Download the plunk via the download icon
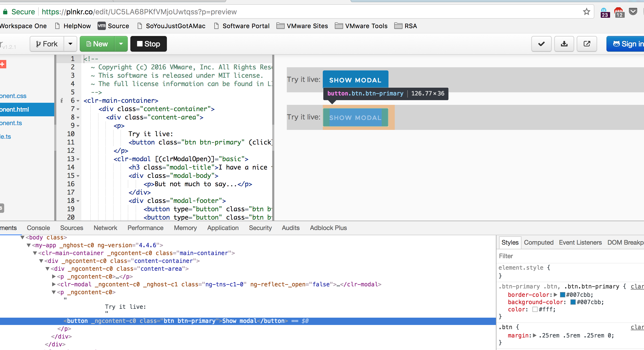 (564, 44)
